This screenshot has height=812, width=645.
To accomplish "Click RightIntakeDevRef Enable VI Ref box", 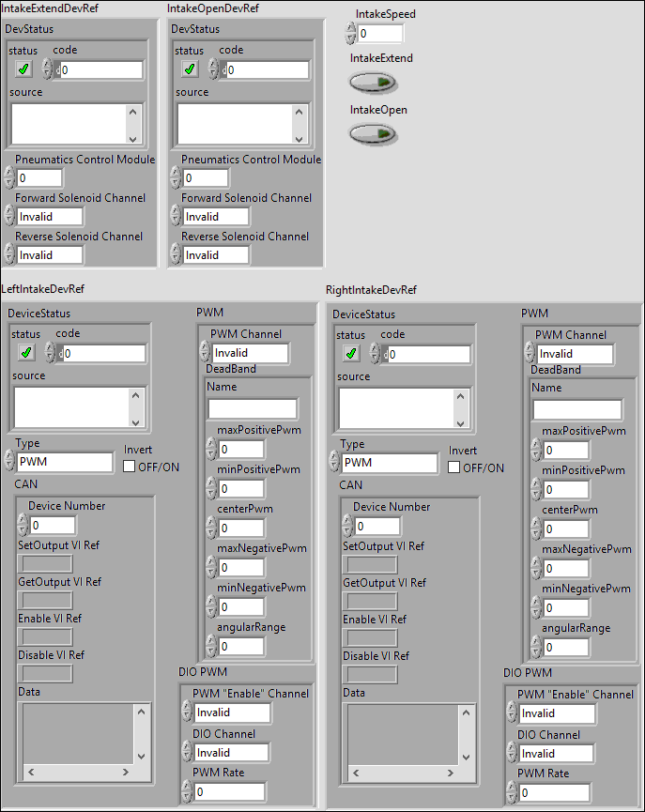I will pyautogui.click(x=370, y=638).
